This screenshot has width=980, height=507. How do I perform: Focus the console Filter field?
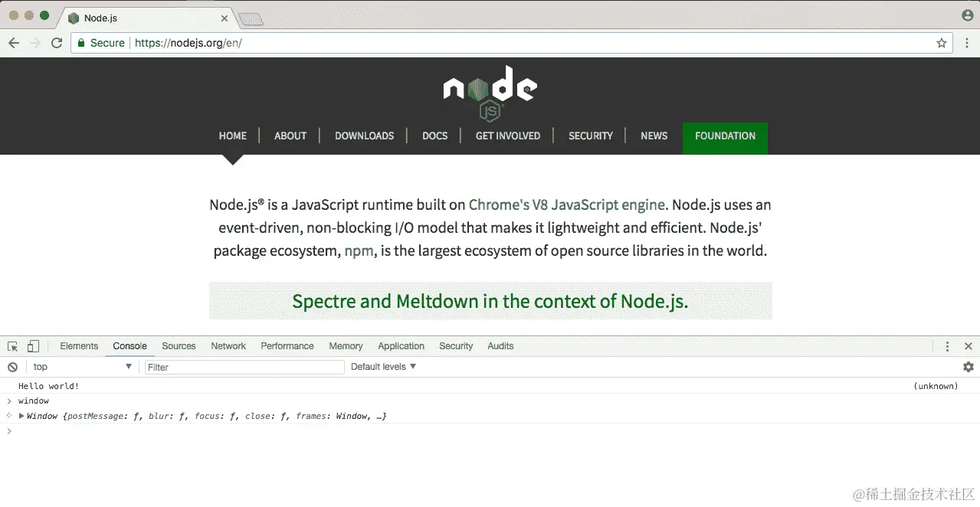(x=244, y=368)
